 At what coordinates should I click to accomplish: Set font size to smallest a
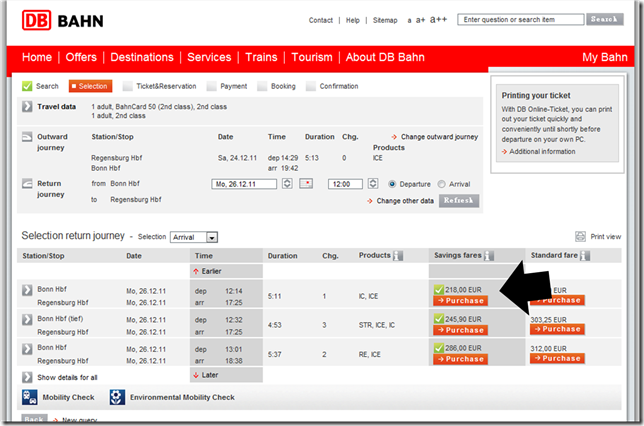pyautogui.click(x=409, y=21)
